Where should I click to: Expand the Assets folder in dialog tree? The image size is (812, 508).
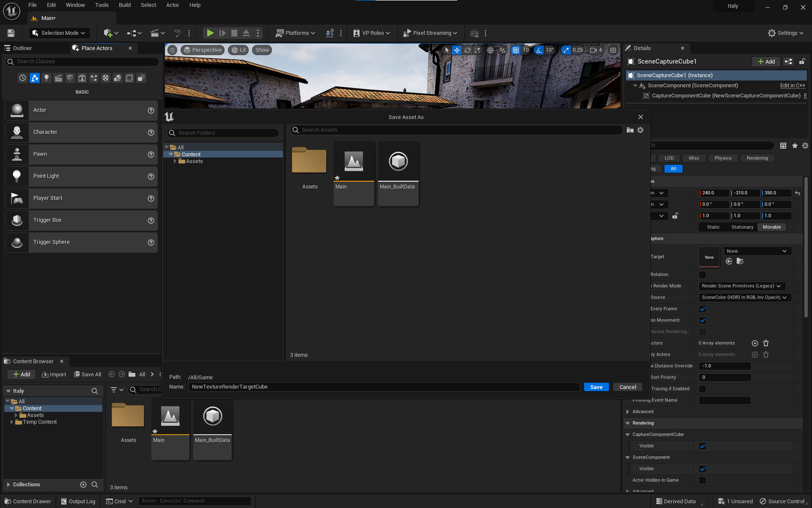pyautogui.click(x=175, y=162)
